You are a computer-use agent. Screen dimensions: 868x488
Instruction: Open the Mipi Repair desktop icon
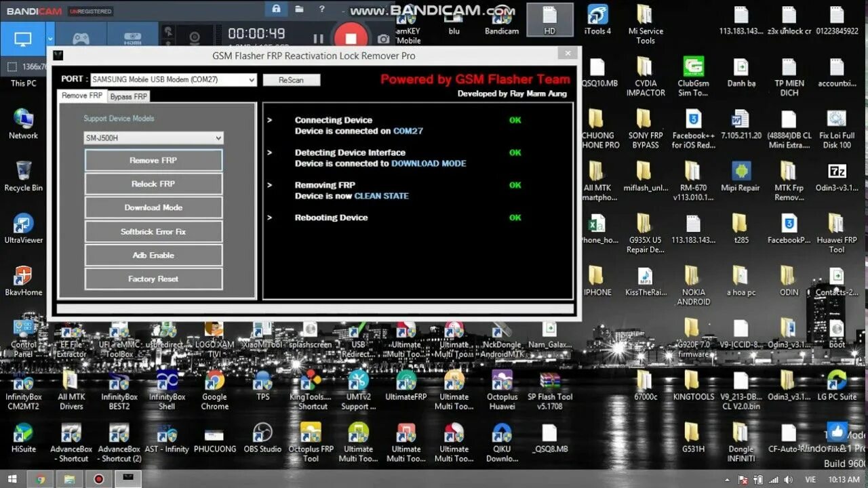coord(741,176)
